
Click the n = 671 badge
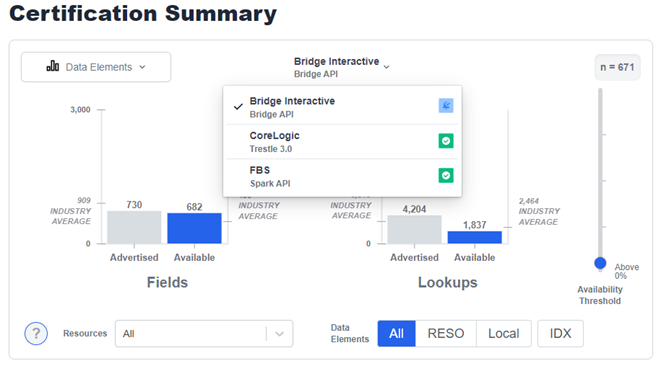pyautogui.click(x=618, y=67)
